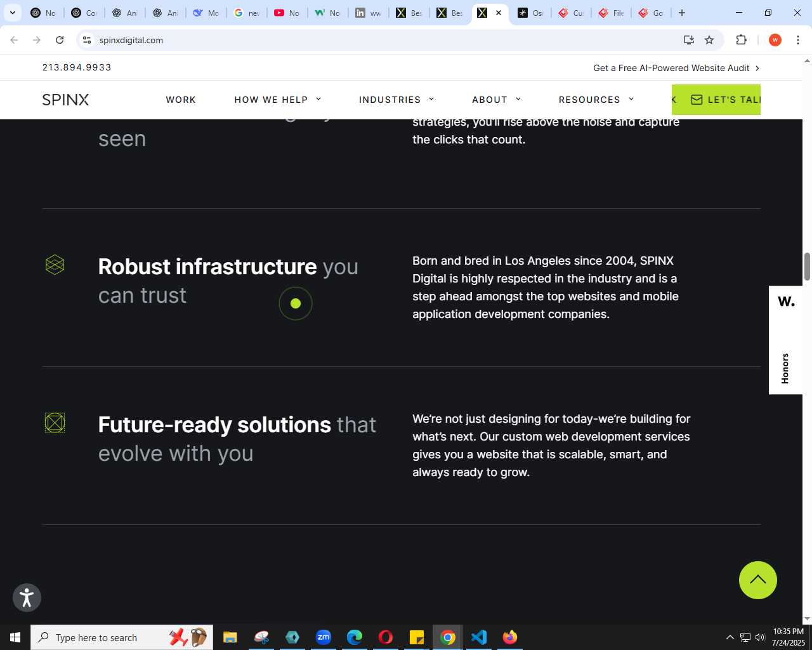Click the volume icon in system tray
812x650 pixels.
pyautogui.click(x=760, y=637)
